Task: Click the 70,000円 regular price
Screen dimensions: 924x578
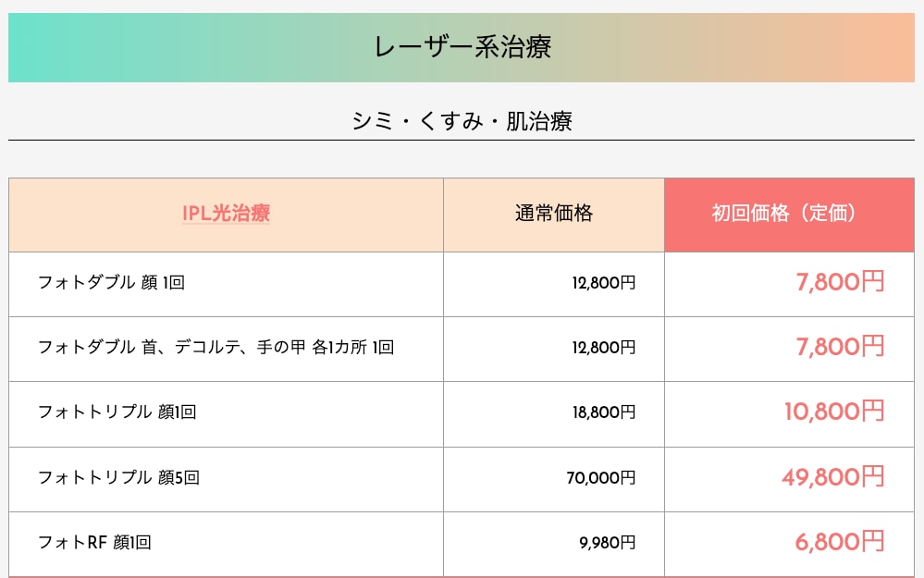Action: (601, 477)
